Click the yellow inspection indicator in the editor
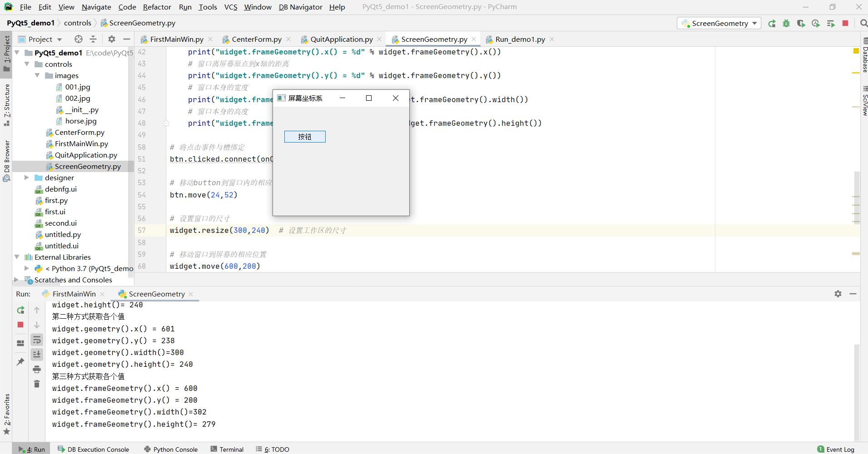Viewport: 868px width, 454px height. pyautogui.click(x=856, y=51)
